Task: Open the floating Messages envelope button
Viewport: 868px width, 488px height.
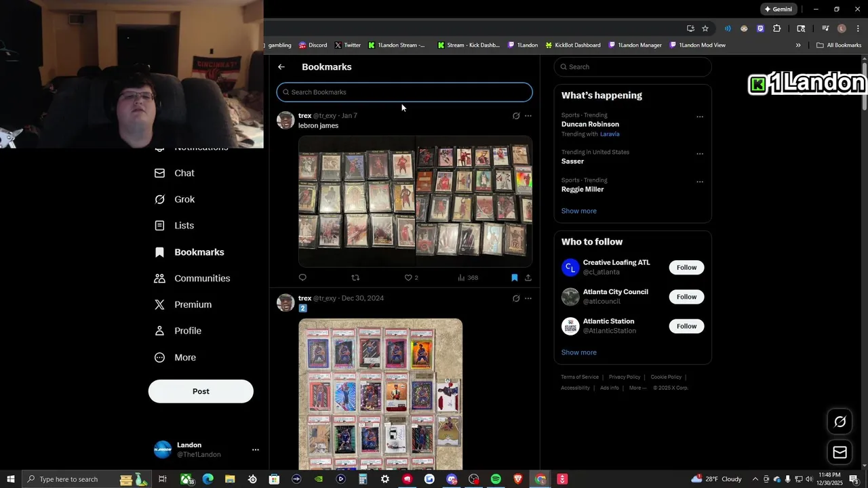Action: coord(840,452)
